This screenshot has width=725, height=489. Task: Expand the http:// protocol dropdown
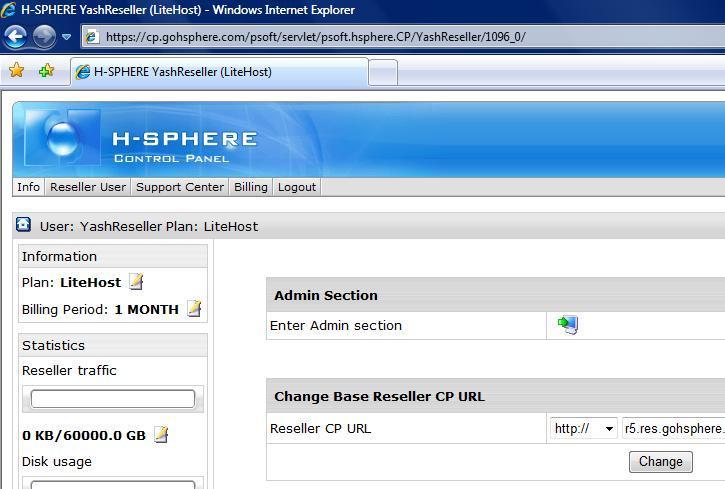[x=584, y=428]
